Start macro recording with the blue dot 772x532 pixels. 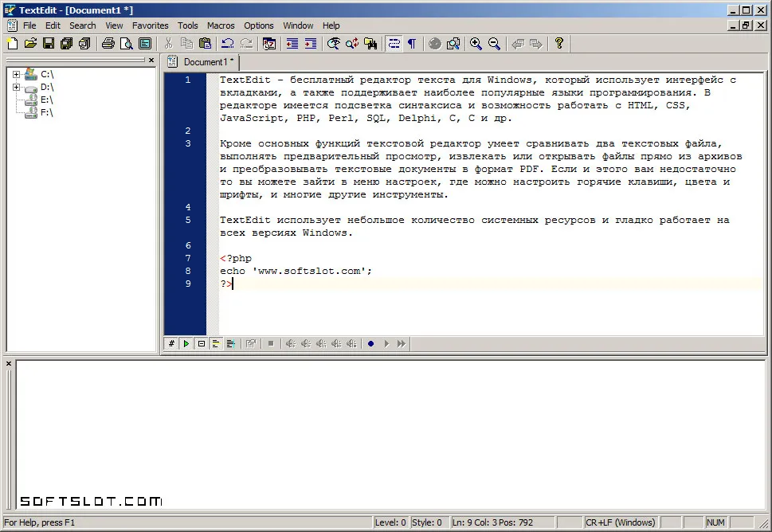pos(370,343)
